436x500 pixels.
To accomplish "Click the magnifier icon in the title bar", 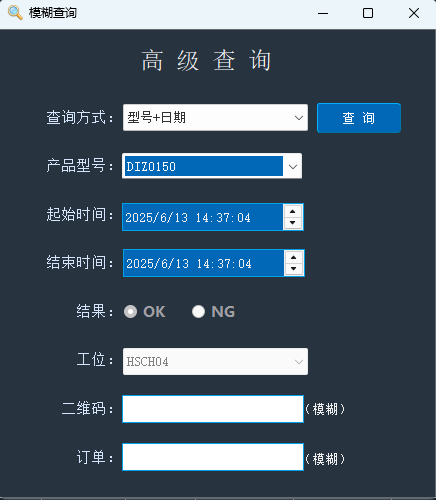I will click(15, 13).
